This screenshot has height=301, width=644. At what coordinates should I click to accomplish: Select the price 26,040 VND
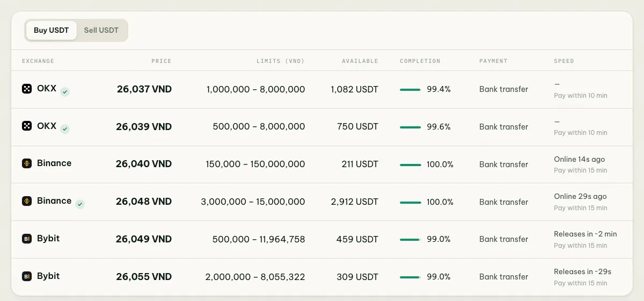point(144,164)
